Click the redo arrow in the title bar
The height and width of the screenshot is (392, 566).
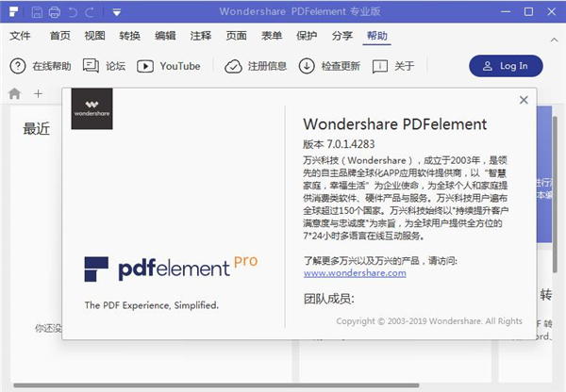pyautogui.click(x=90, y=12)
